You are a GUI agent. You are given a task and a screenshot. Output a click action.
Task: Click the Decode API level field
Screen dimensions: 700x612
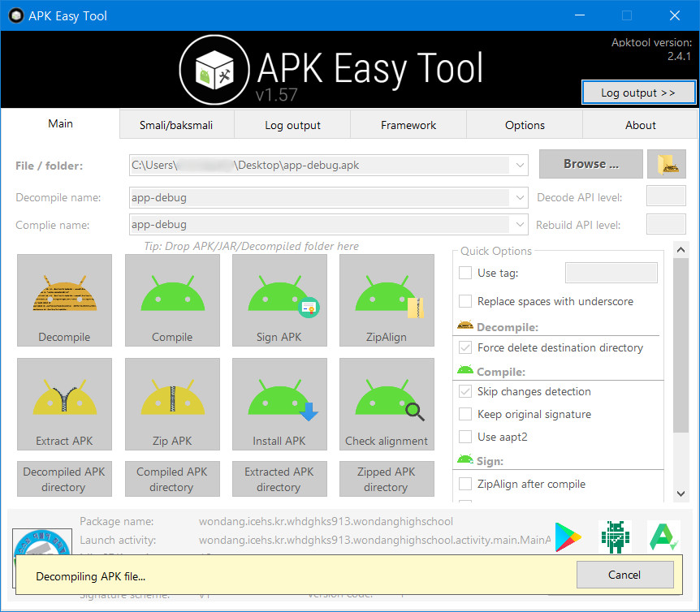coord(666,196)
